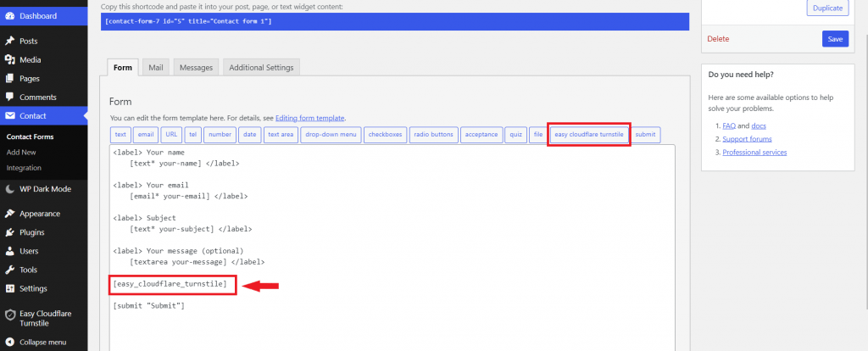The image size is (868, 351).
Task: Switch to the Additional Settings tab
Action: click(x=261, y=68)
